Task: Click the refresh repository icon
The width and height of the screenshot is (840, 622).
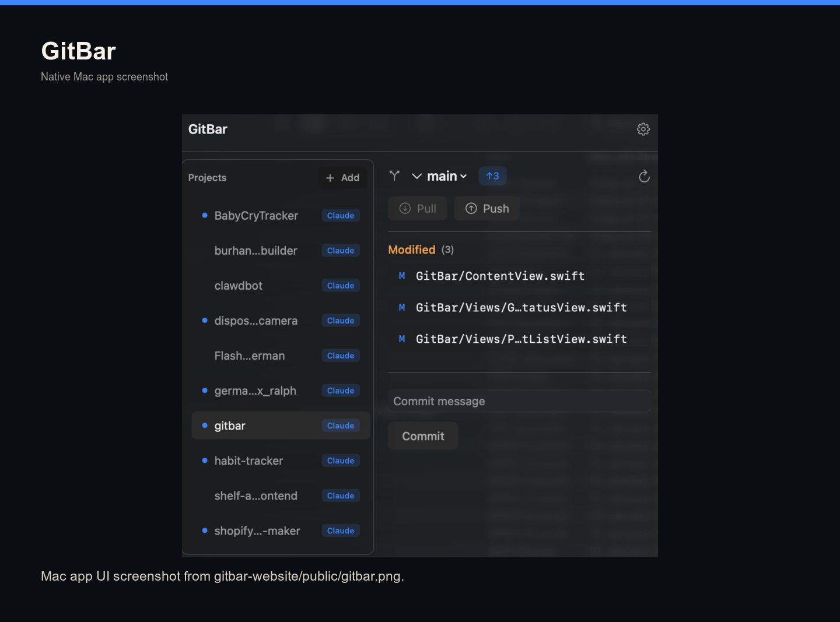Action: click(x=644, y=176)
